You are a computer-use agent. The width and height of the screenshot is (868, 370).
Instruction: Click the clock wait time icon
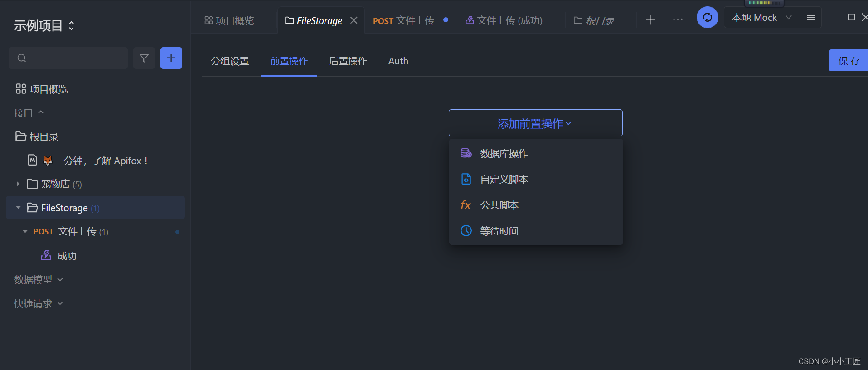coord(466,231)
